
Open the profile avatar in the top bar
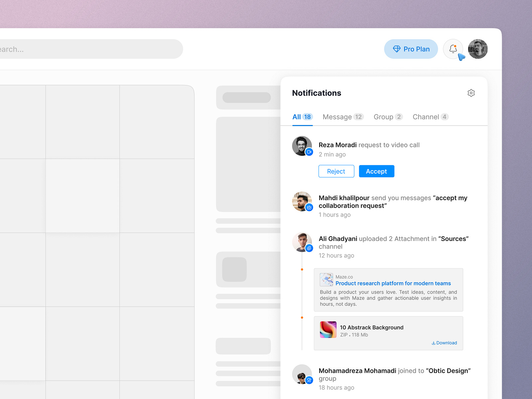478,49
